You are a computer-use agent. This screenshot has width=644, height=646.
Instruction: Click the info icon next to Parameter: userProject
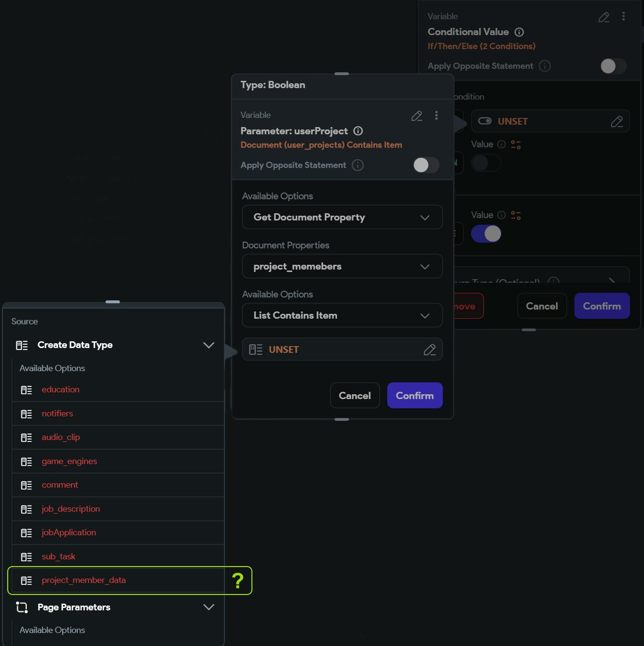point(358,131)
